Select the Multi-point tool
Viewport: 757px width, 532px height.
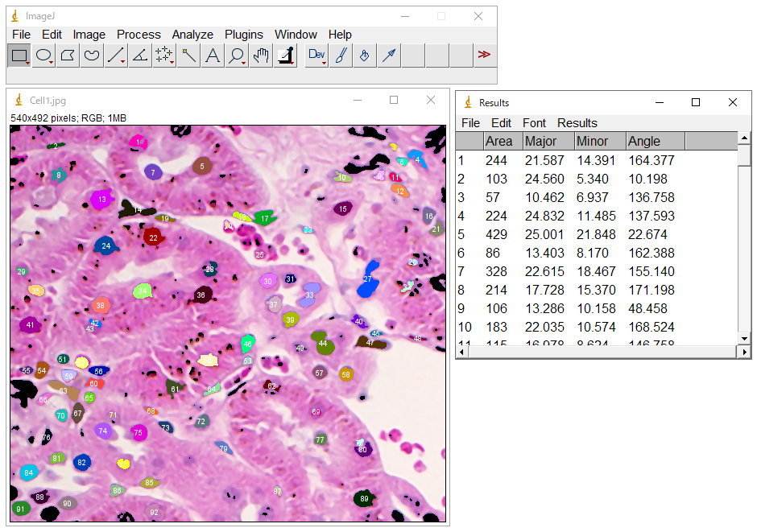[164, 56]
